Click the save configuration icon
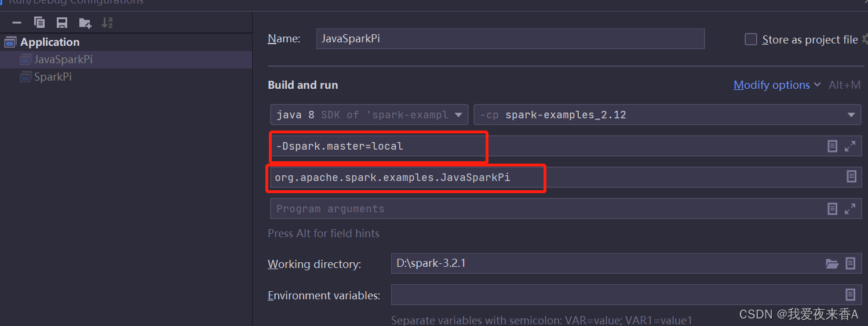868x326 pixels. tap(62, 23)
